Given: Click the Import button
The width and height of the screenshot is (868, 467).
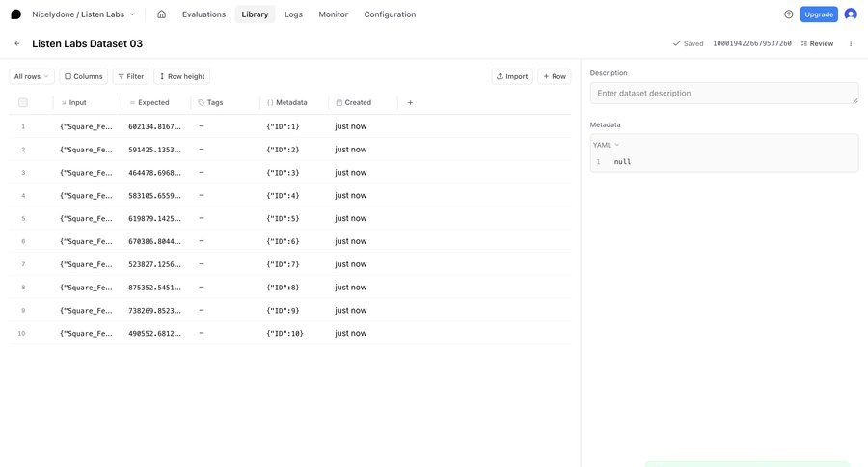Looking at the screenshot, I should 512,76.
